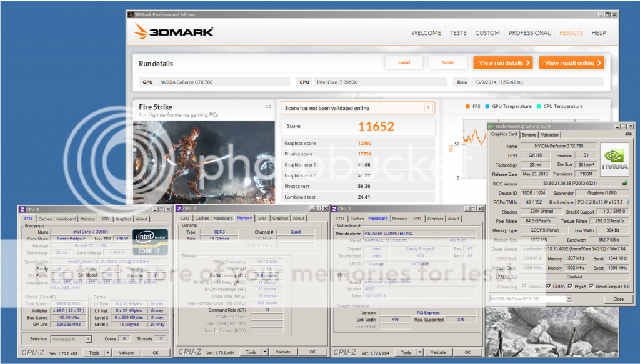Image resolution: width=640 pixels, height=364 pixels.
Task: Click the NVIDIA logo in GPU-Z
Action: tap(614, 159)
